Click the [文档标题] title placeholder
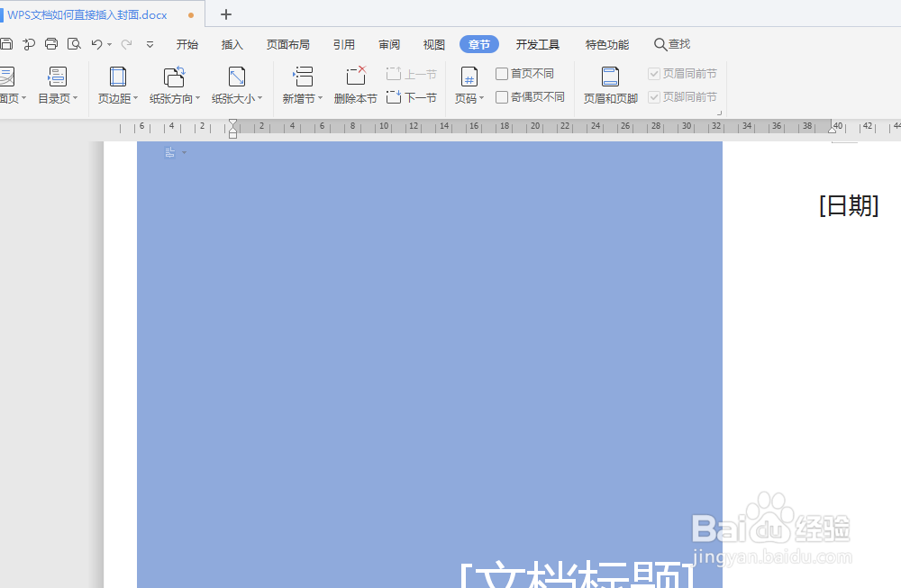The width and height of the screenshot is (901, 588). click(578, 573)
